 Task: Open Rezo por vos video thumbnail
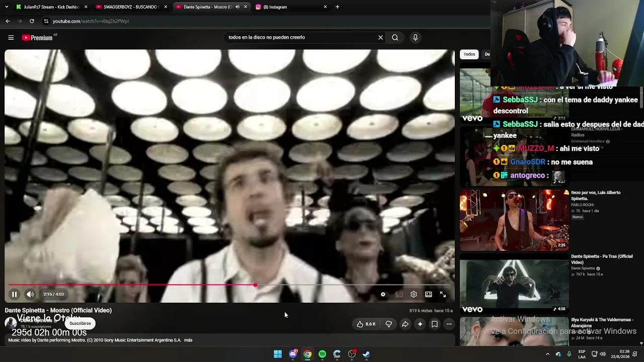(x=514, y=220)
